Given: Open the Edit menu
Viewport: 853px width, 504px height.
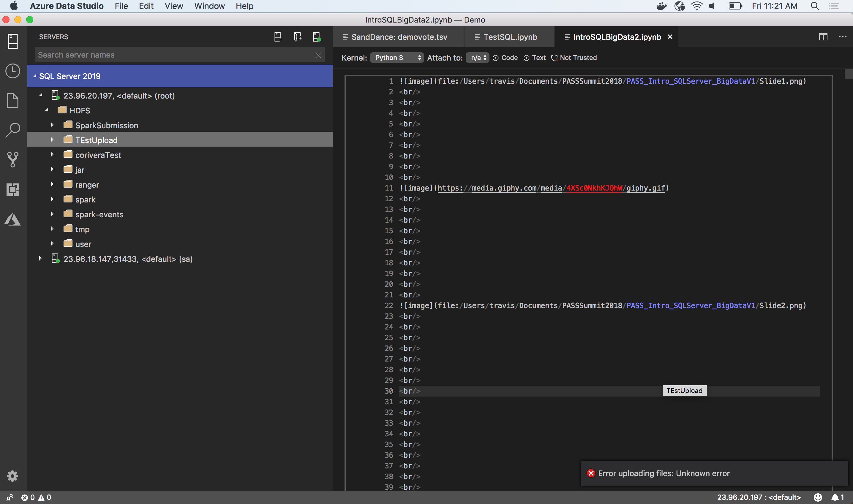Looking at the screenshot, I should pos(146,6).
